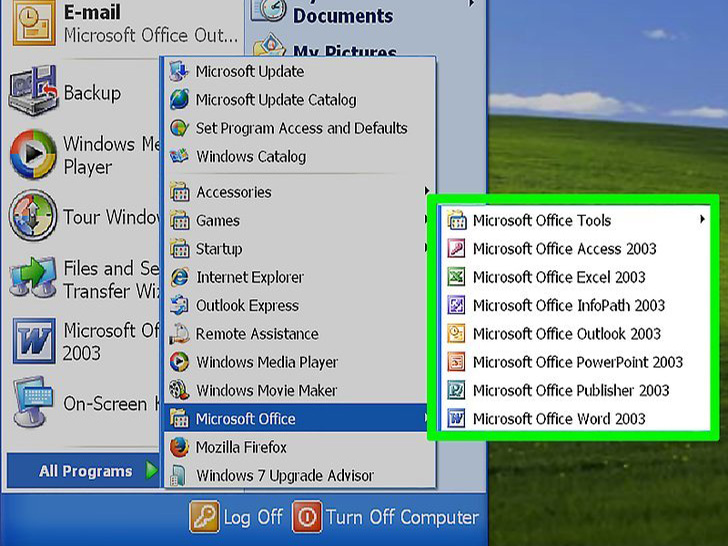Choose Mozilla Firefox from programs list

(x=299, y=448)
